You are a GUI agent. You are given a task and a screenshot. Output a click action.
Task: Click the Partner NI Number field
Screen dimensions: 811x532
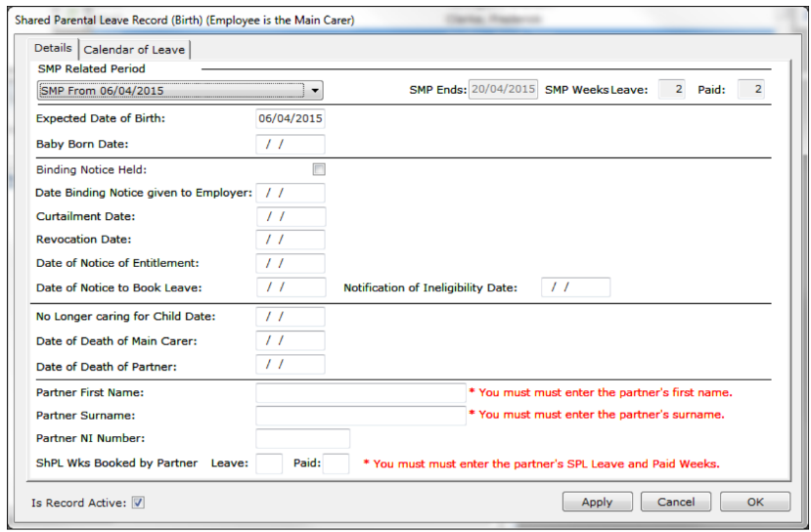click(x=302, y=438)
